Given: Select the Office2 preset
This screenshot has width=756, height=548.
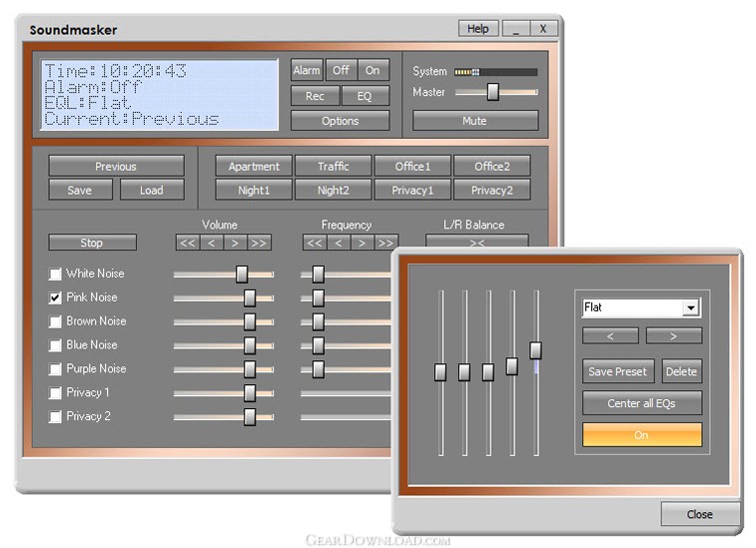Looking at the screenshot, I should click(x=492, y=167).
